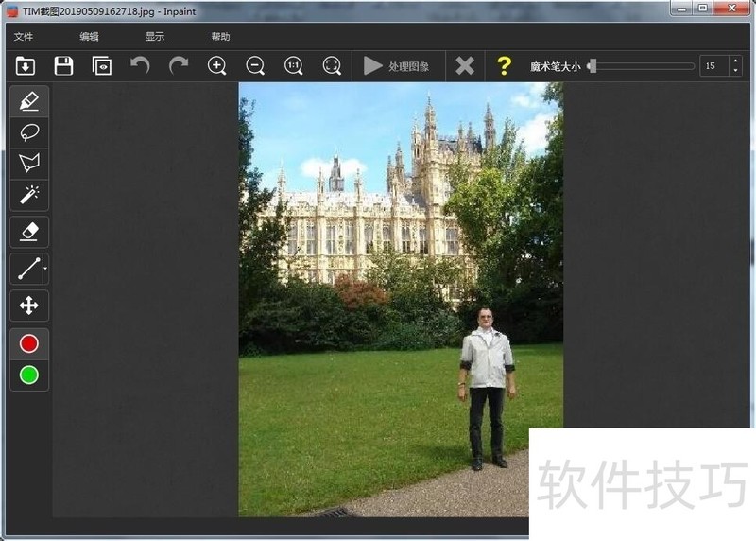Select the Eraser tool
Image resolution: width=756 pixels, height=541 pixels.
[29, 232]
